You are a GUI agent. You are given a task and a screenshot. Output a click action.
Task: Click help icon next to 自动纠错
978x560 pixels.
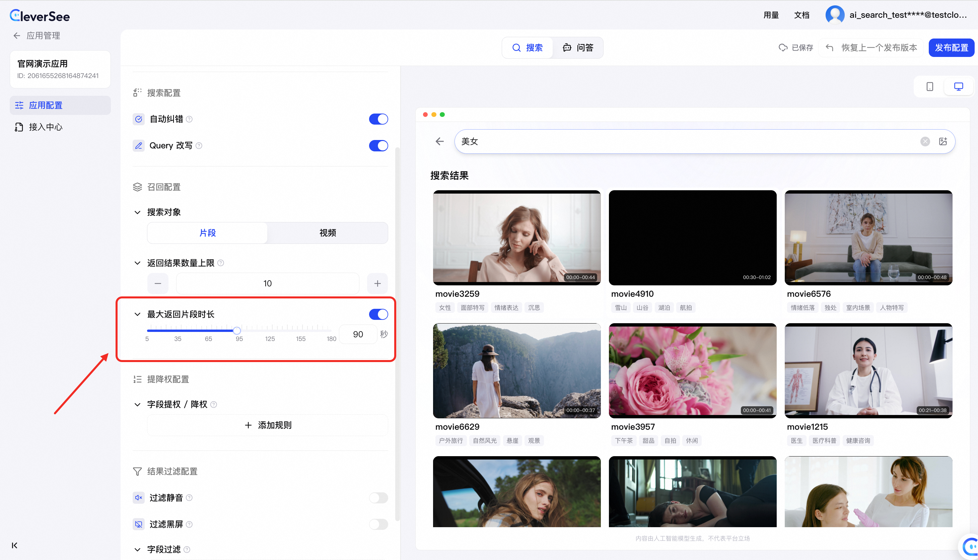tap(189, 119)
